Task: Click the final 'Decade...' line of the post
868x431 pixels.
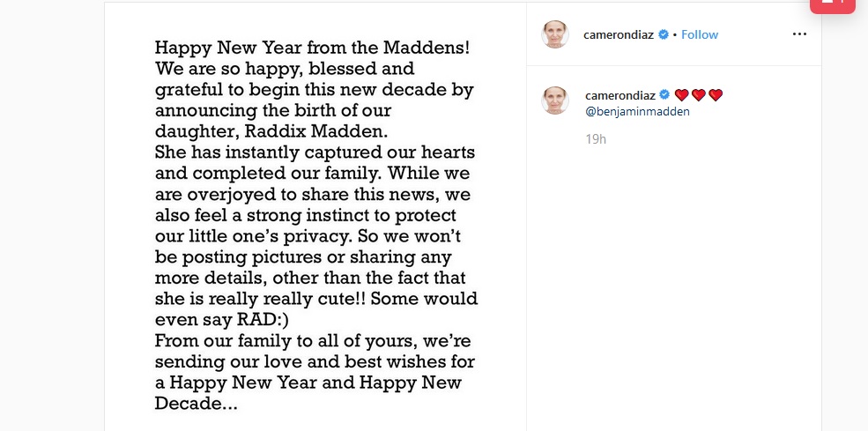Action: pos(196,404)
